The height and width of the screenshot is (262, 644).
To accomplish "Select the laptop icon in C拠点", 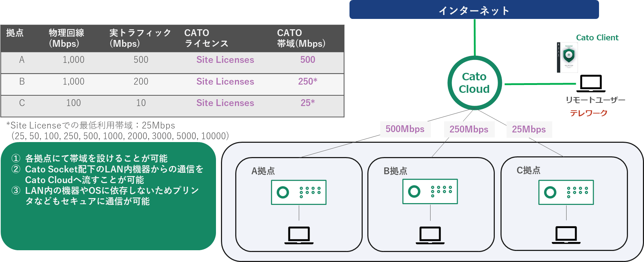I will coord(566,235).
